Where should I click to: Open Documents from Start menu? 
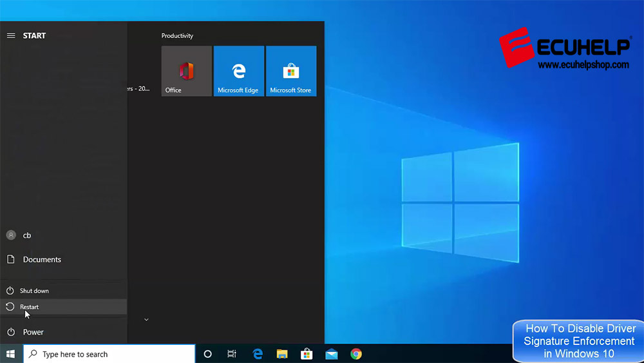63,259
